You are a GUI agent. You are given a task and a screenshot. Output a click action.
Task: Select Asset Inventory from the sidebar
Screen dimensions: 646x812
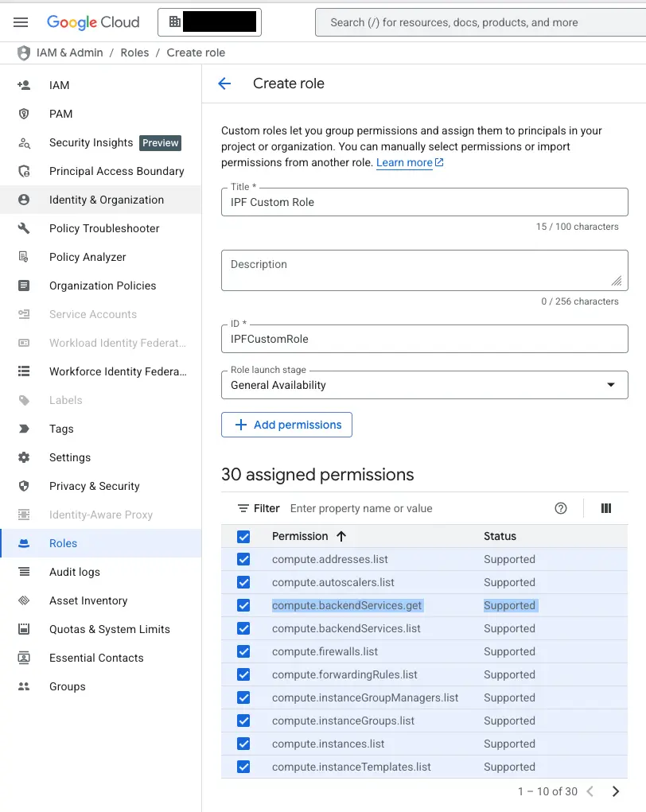click(88, 600)
